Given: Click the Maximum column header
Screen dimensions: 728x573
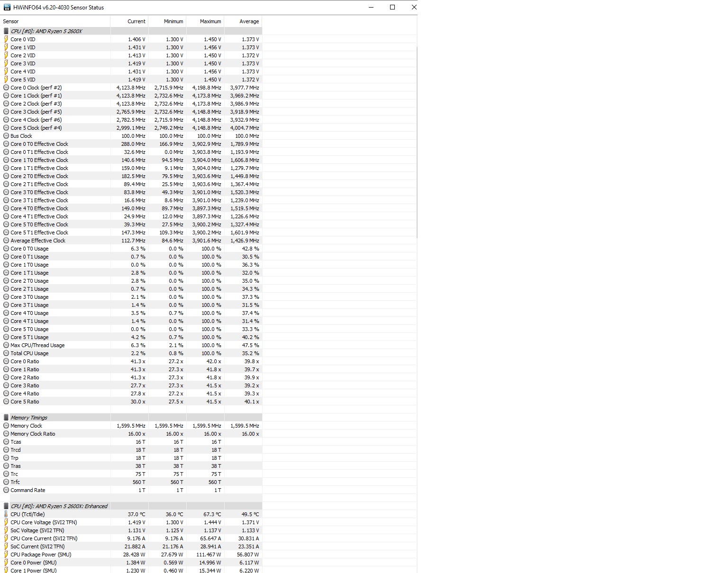Looking at the screenshot, I should tap(205, 21).
